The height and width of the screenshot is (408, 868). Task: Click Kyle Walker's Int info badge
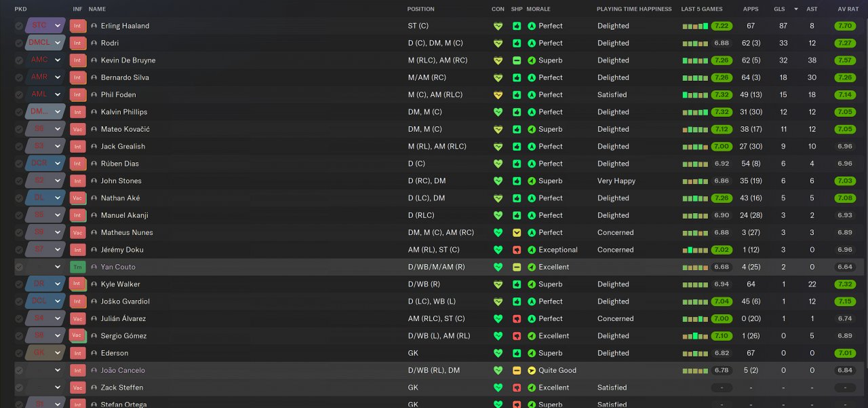coord(77,284)
